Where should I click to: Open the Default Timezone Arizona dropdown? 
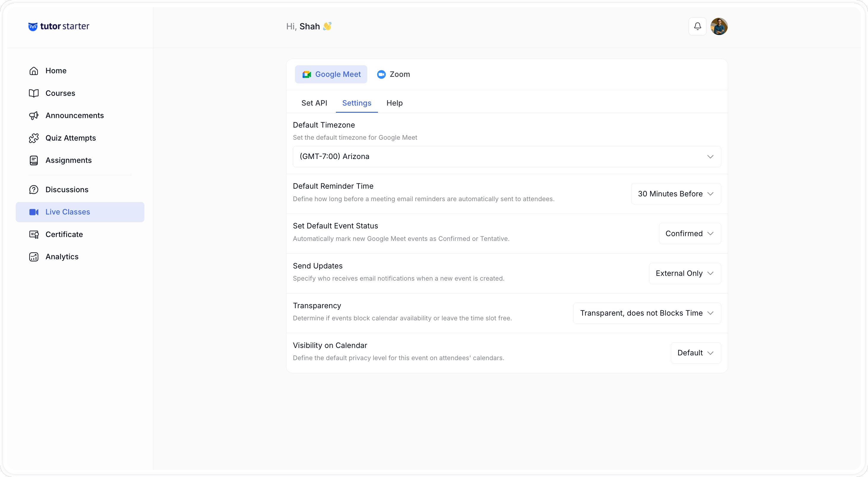coord(507,157)
